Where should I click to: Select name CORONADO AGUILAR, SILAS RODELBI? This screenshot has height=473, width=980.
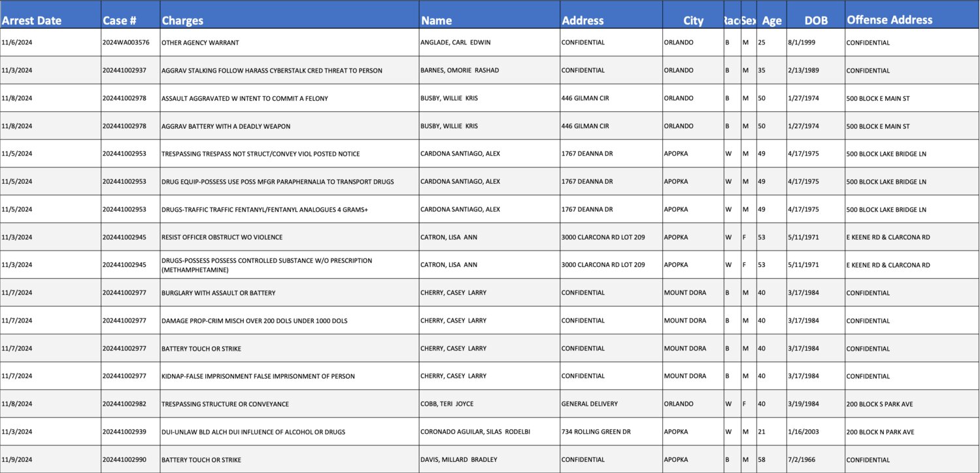[489, 432]
